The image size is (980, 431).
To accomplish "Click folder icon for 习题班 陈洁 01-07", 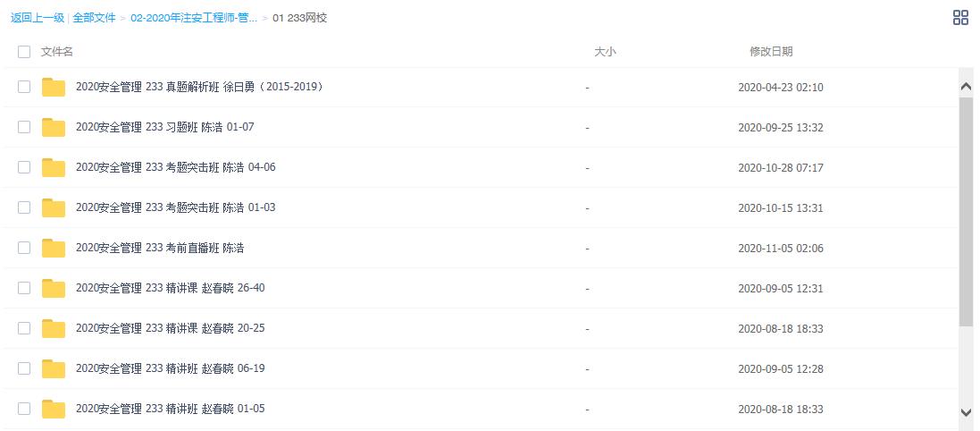I will (54, 128).
